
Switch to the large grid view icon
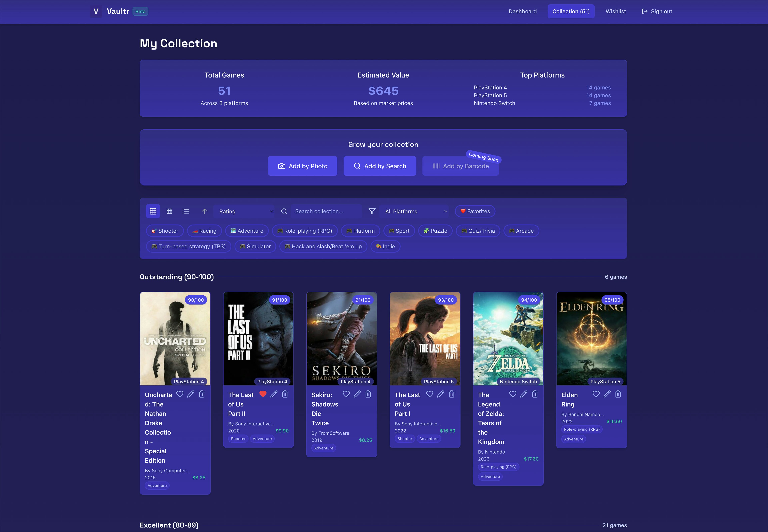coord(153,211)
